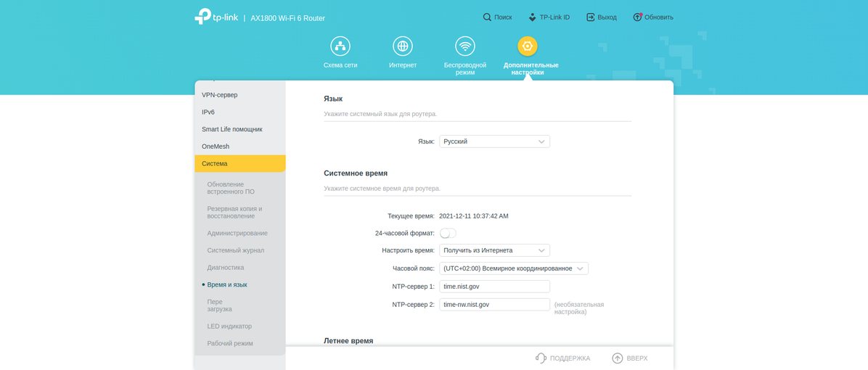Click the Поиск text link
This screenshot has height=370, width=868.
click(x=503, y=17)
